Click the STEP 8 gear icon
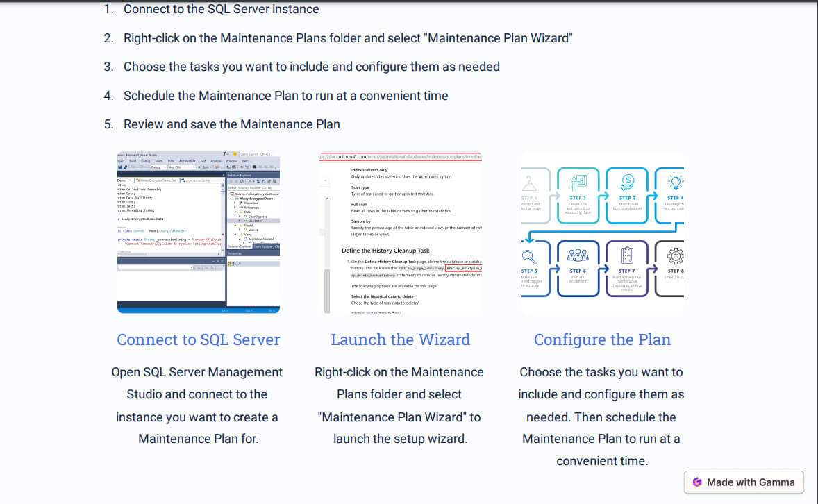The image size is (818, 504). pyautogui.click(x=676, y=255)
